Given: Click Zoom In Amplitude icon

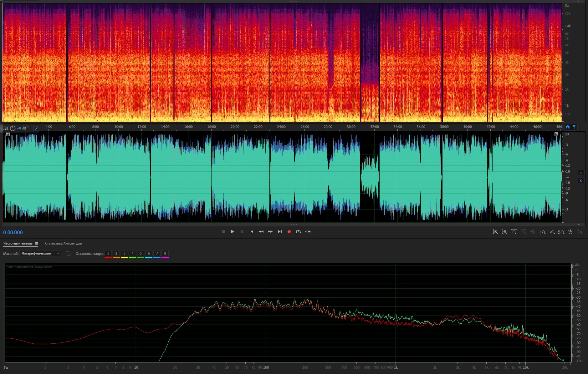Looking at the screenshot, I should 495,232.
